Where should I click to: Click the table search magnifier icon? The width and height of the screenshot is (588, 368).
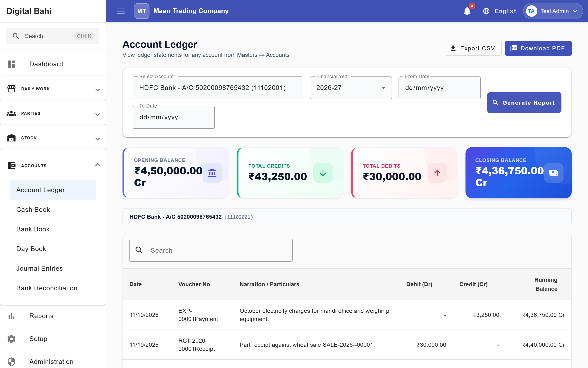tap(139, 250)
